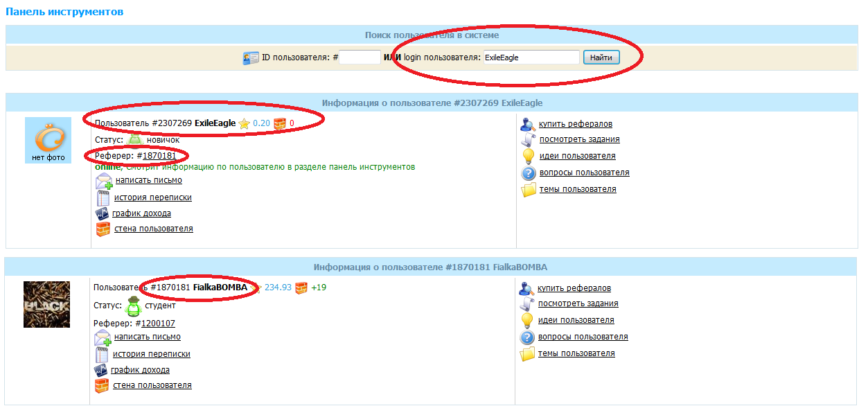The width and height of the screenshot is (868, 415).
Task: Open 'график дохода' link for FialkaBOMBA
Action: pyautogui.click(x=140, y=370)
